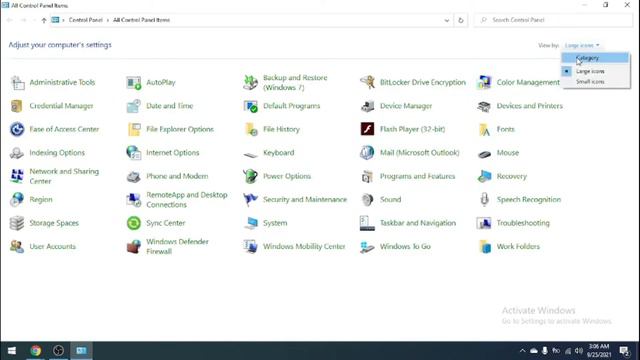This screenshot has height=360, width=640.
Task: Open Windows Mobility Center icon
Action: [x=251, y=247]
